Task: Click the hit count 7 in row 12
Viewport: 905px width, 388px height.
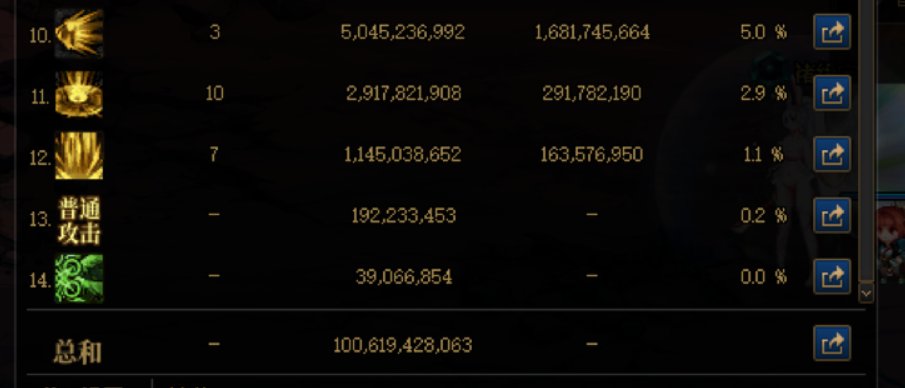Action: (214, 154)
